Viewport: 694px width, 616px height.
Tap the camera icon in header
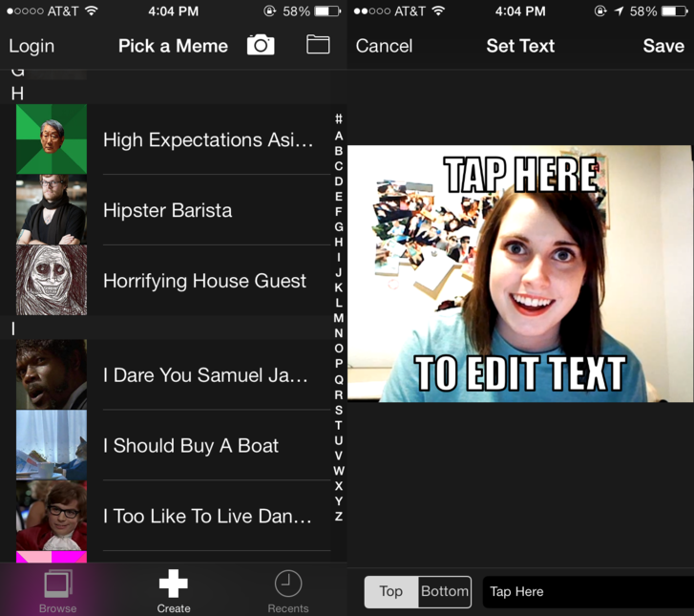click(x=260, y=45)
